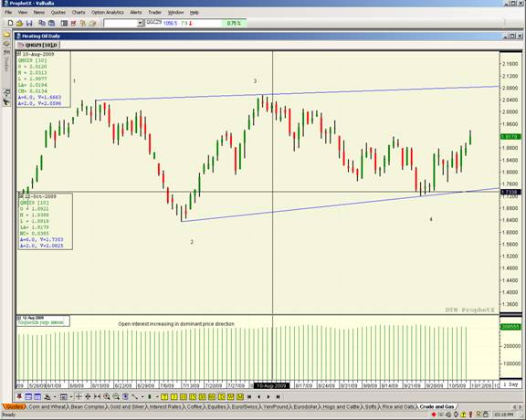Jump to last bar with skip-end button

point(279,397)
